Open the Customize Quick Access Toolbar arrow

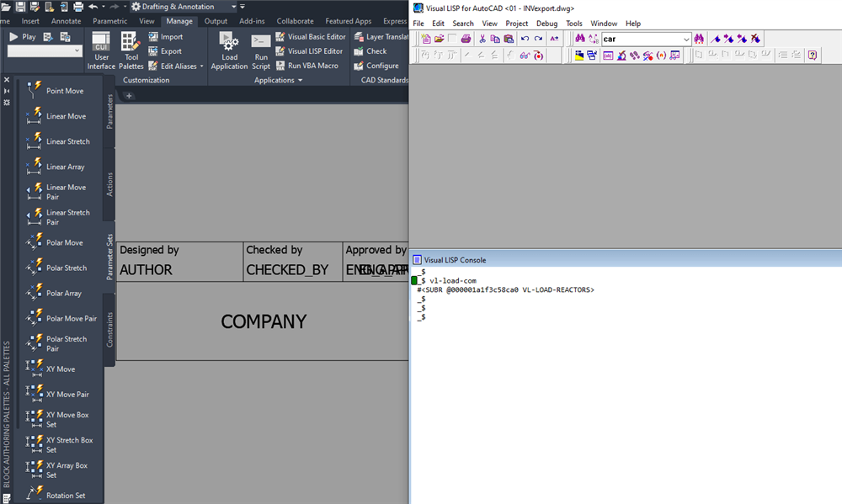coord(242,7)
